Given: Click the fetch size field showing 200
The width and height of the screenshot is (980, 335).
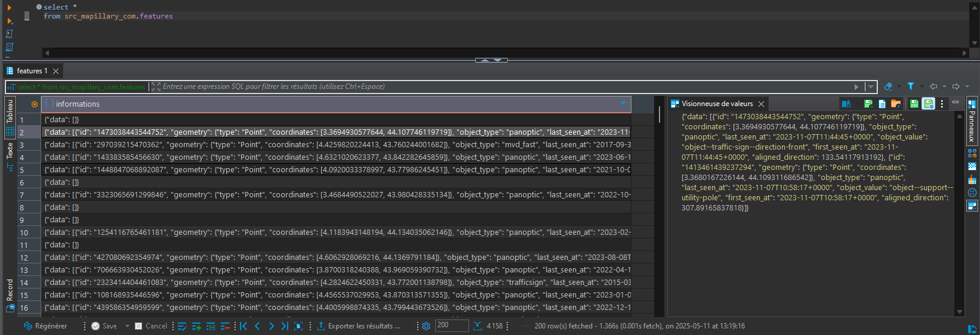Looking at the screenshot, I should click(x=452, y=325).
